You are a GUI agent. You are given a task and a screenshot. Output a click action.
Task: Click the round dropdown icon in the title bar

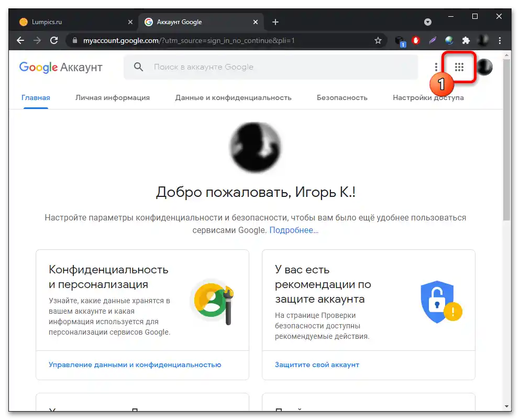[x=428, y=22]
